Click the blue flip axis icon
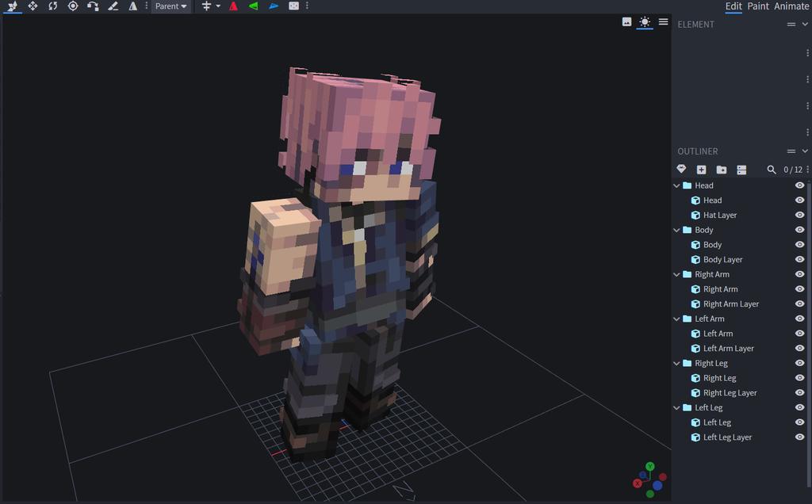 tap(274, 6)
